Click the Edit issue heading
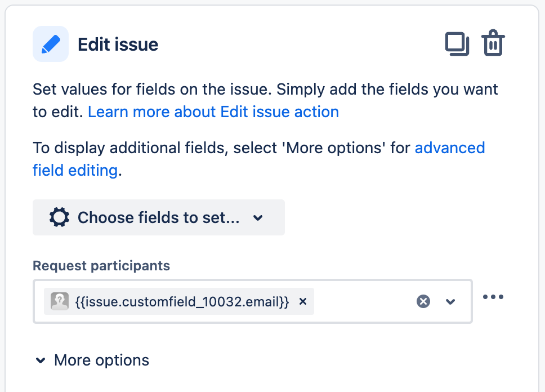 (118, 44)
